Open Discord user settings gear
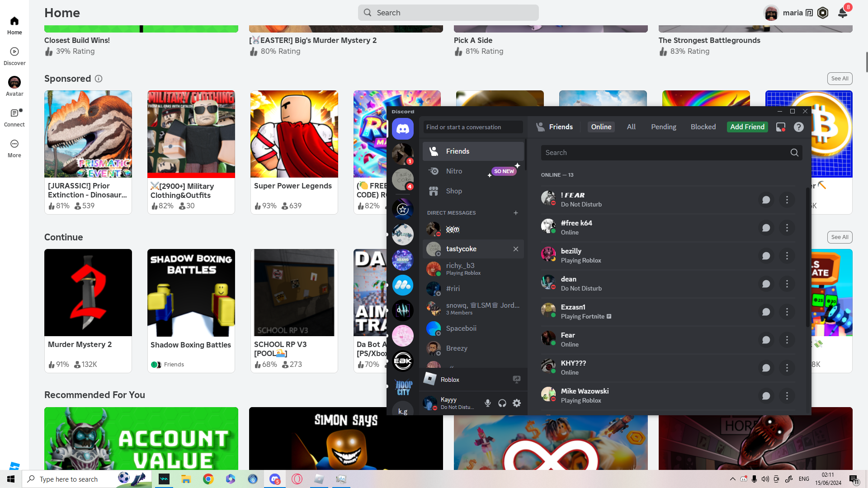Viewport: 868px width, 488px height. pos(517,403)
